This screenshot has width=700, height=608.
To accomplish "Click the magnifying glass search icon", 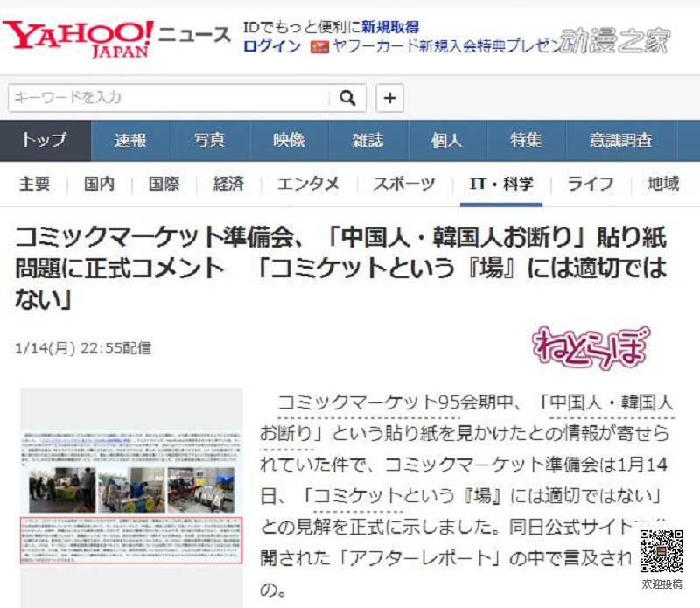I will pos(347,97).
